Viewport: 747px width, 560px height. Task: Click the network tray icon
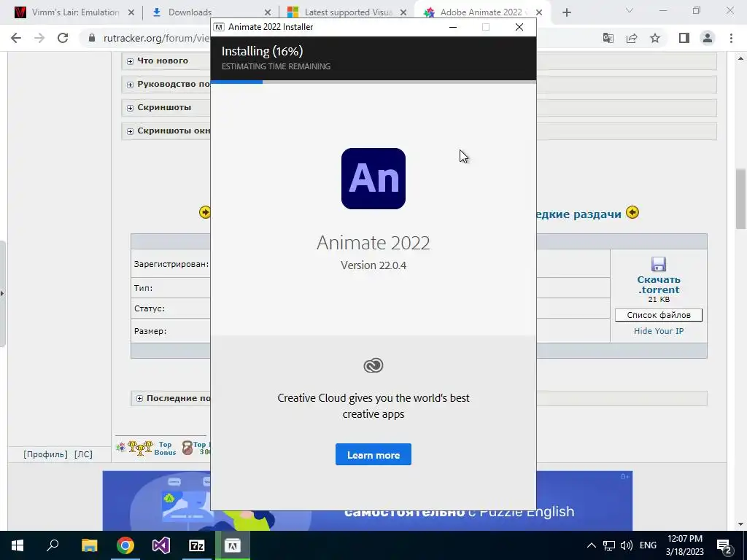pyautogui.click(x=609, y=545)
